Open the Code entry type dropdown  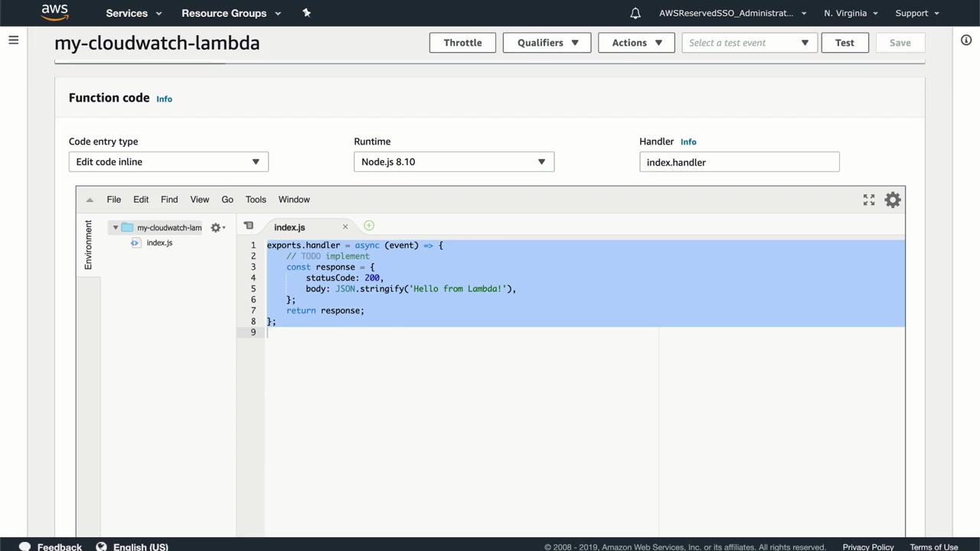click(x=168, y=161)
